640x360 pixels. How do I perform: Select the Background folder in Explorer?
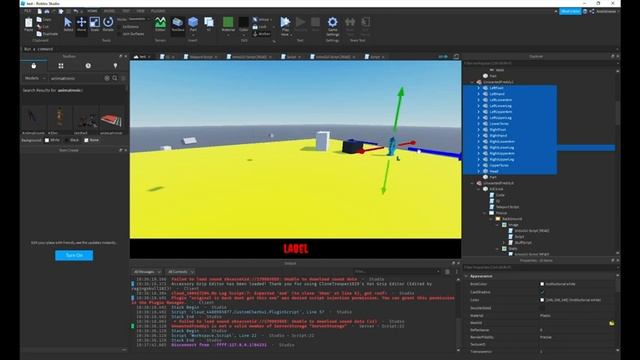pos(512,219)
